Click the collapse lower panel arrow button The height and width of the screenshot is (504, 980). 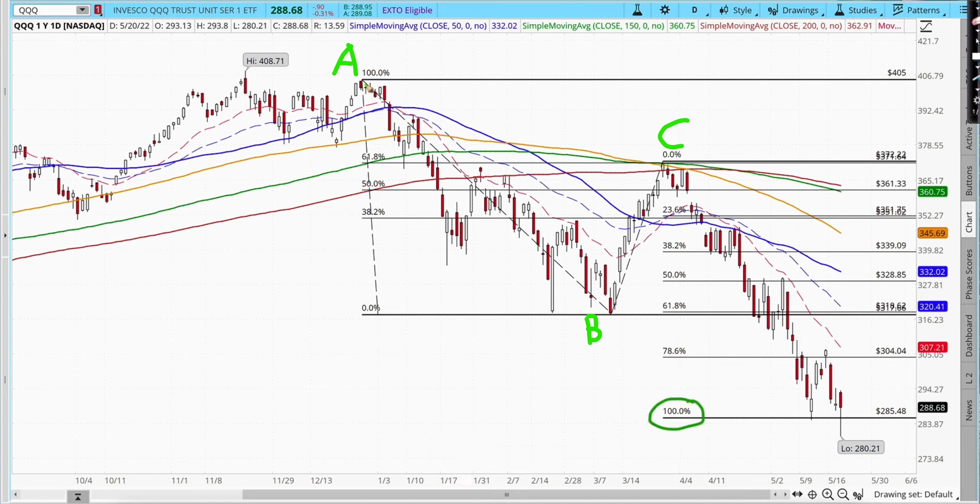(78, 497)
